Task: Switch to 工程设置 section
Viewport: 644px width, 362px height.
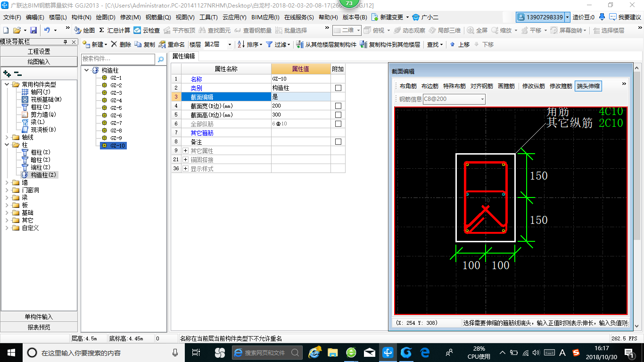Action: click(x=39, y=51)
